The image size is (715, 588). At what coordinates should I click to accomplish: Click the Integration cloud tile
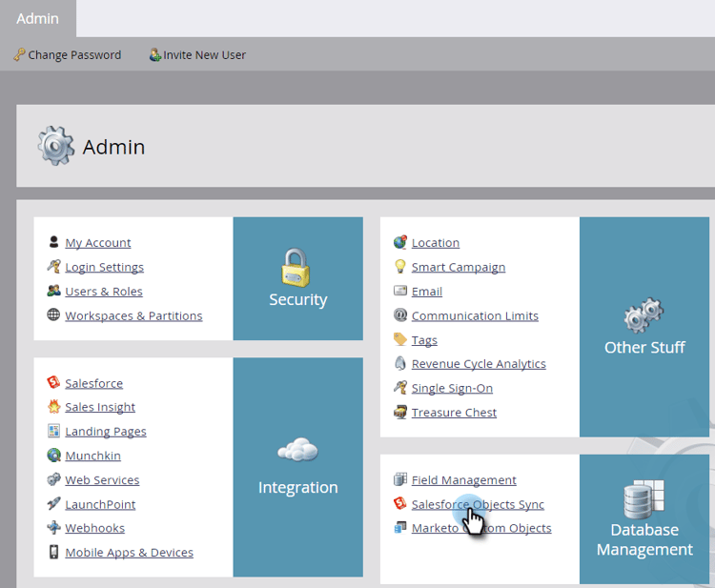pos(298,467)
